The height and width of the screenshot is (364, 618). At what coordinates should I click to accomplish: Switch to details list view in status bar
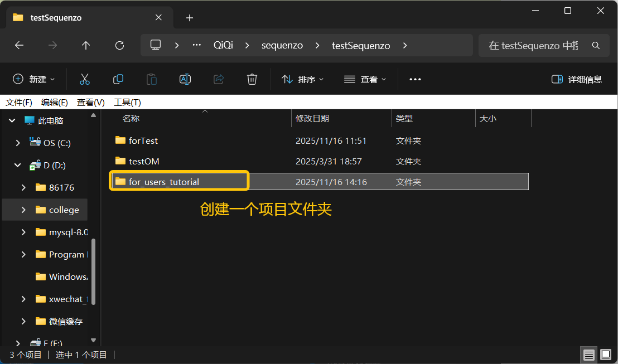tap(588, 355)
